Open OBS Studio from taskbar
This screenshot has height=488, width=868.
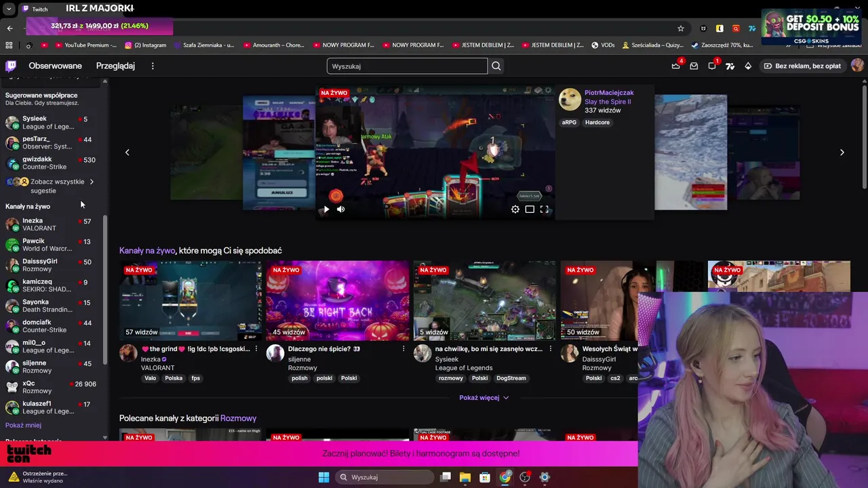(525, 477)
